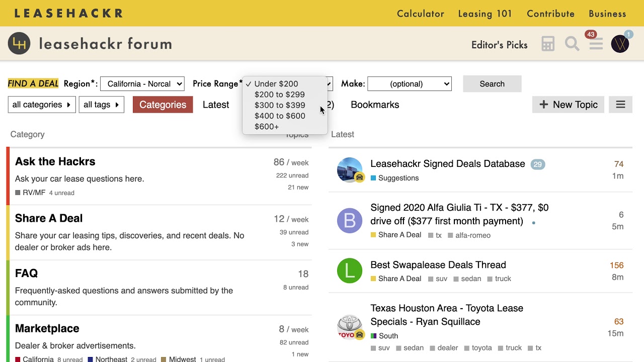Open the Bookmarks tab
Image resolution: width=644 pixels, height=362 pixels.
[x=375, y=105]
